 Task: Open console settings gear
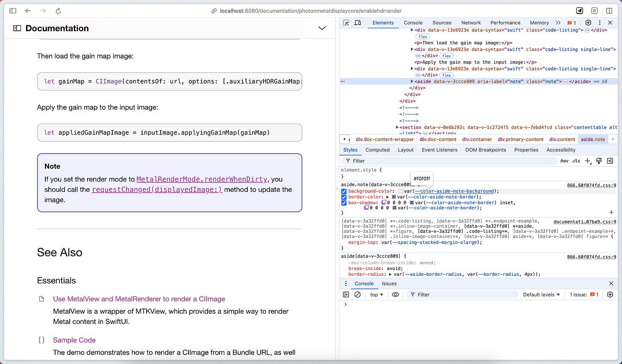click(x=610, y=295)
